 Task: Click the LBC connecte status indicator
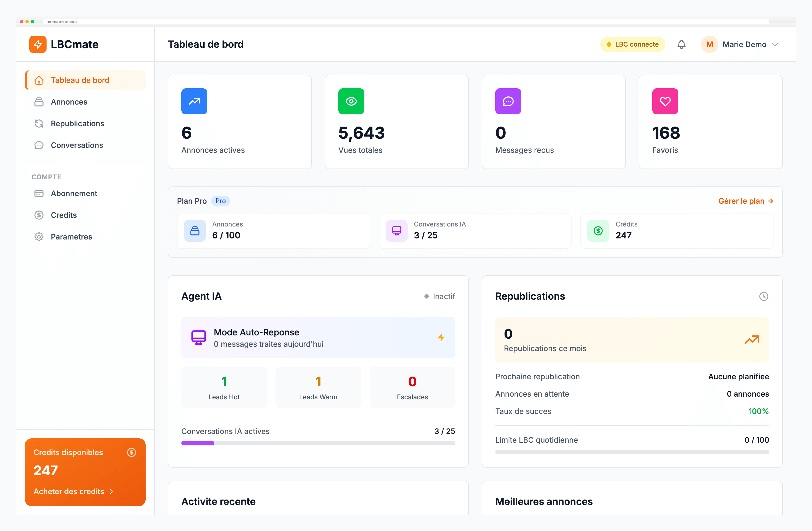pyautogui.click(x=632, y=44)
